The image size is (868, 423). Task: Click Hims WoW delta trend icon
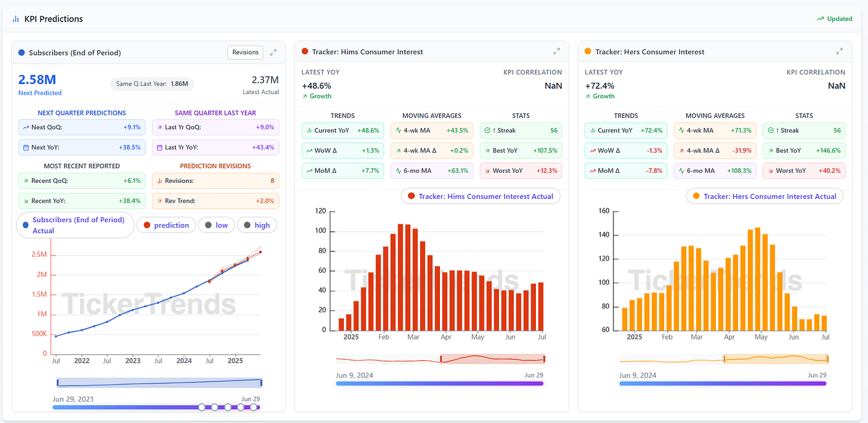pos(309,151)
